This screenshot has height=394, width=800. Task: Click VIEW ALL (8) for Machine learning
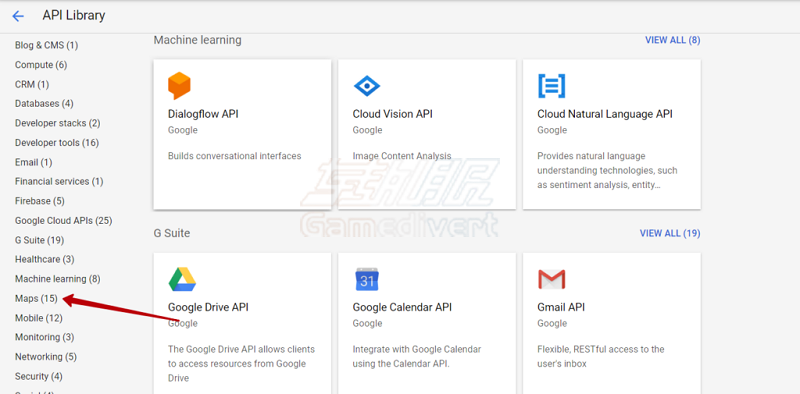pos(672,40)
